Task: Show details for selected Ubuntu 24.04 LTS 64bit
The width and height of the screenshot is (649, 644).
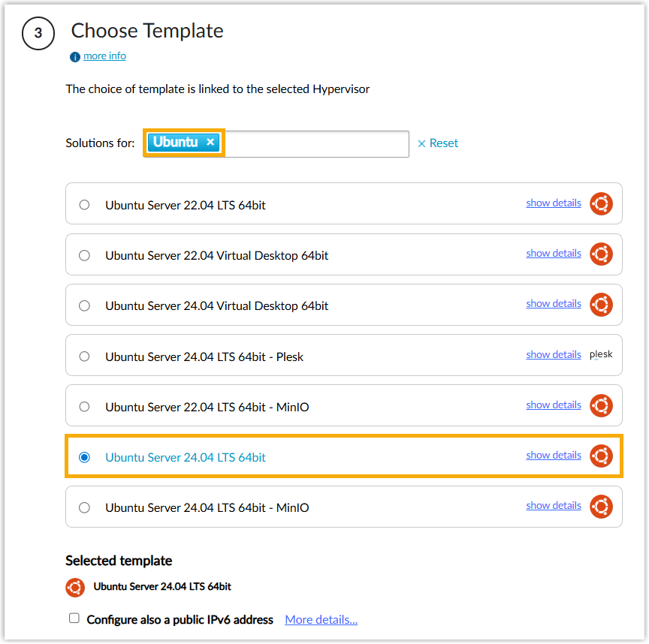Action: (x=553, y=455)
